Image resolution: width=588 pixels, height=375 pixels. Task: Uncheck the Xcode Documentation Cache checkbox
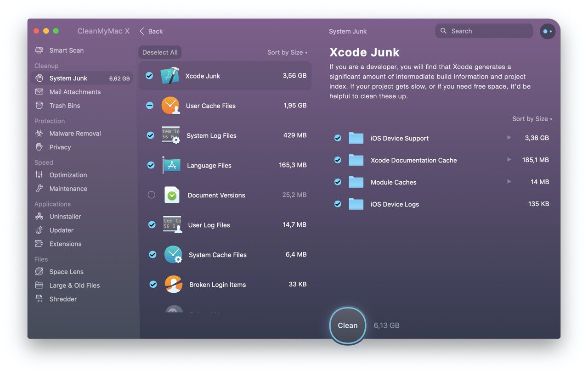[338, 160]
